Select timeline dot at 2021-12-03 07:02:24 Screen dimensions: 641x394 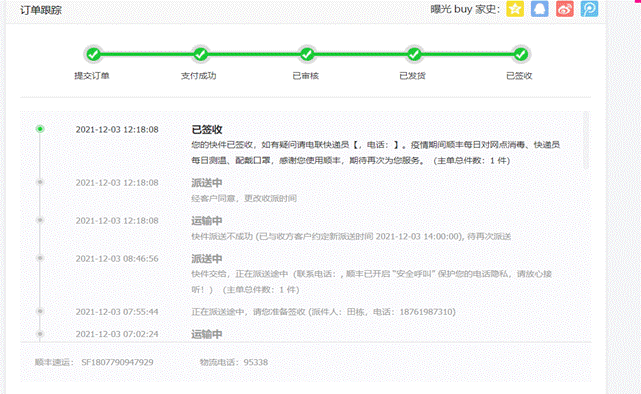40,334
